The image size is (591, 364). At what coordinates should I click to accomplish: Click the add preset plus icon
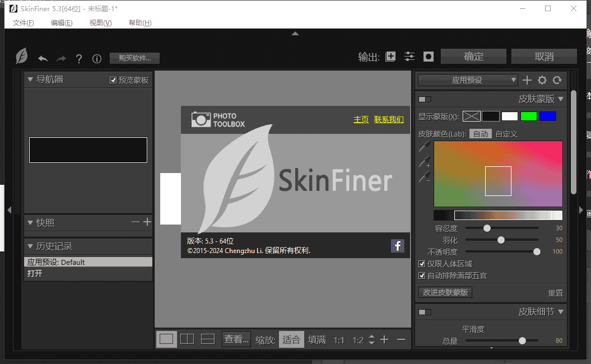point(527,80)
